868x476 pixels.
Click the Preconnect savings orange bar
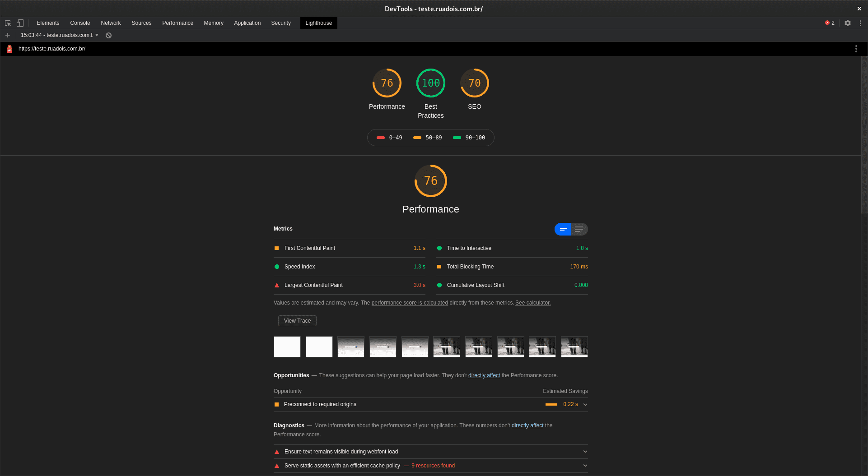point(551,404)
